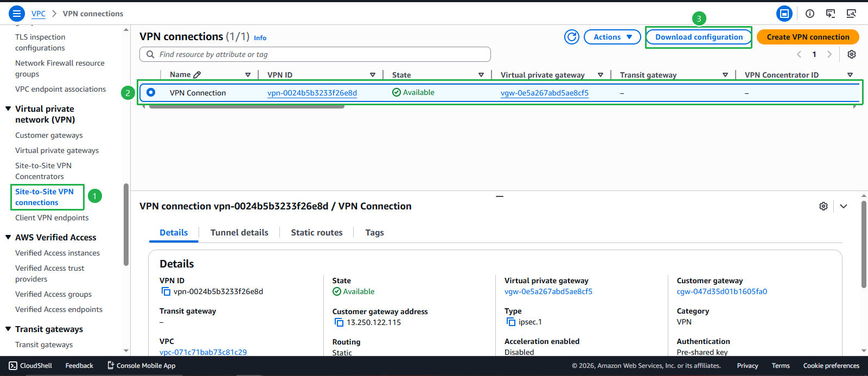Viewport: 868px width, 376px height.
Task: Collapse Transit gateways section
Action: 8,329
